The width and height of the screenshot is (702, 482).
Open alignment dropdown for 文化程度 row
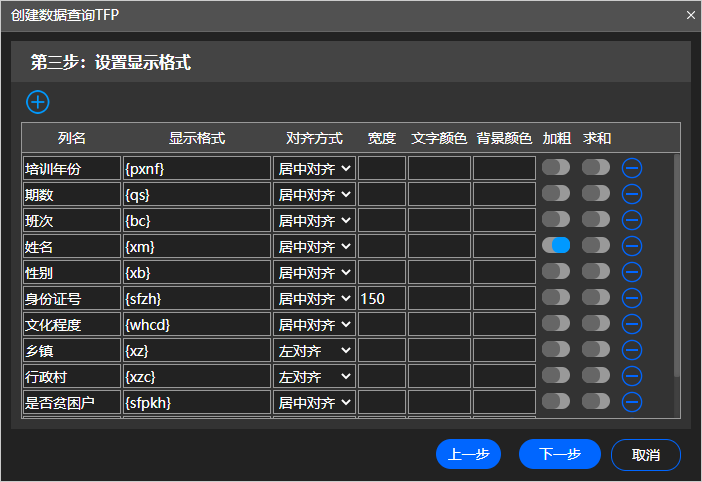tap(314, 324)
